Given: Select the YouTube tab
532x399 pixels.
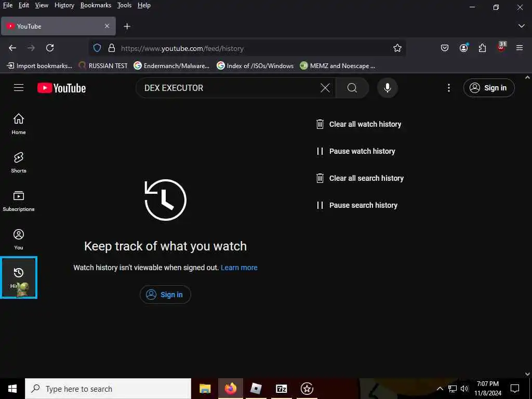Looking at the screenshot, I should pyautogui.click(x=58, y=26).
